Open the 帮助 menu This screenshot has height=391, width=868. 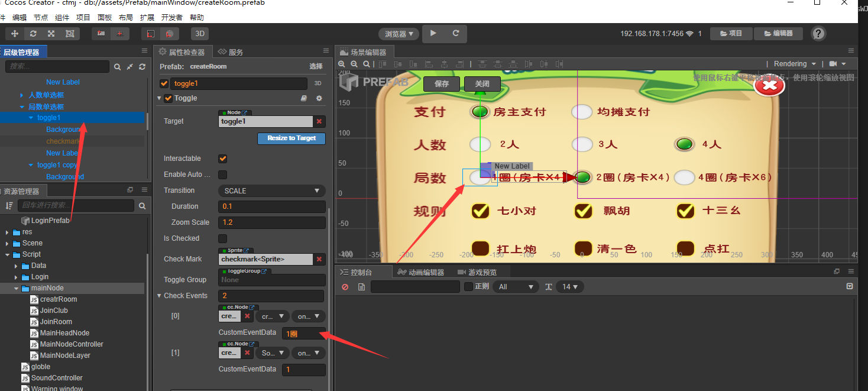[x=197, y=18]
